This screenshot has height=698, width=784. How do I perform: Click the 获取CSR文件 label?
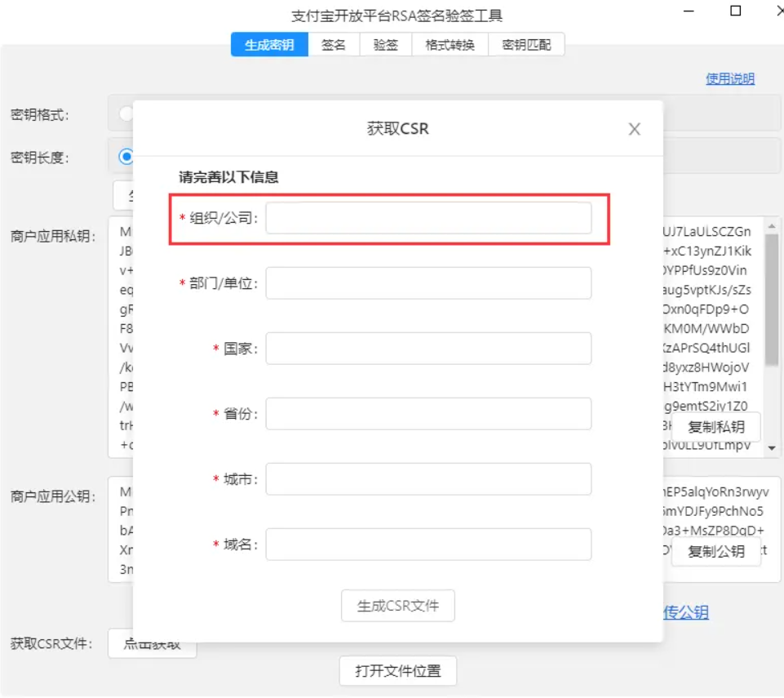pos(51,643)
